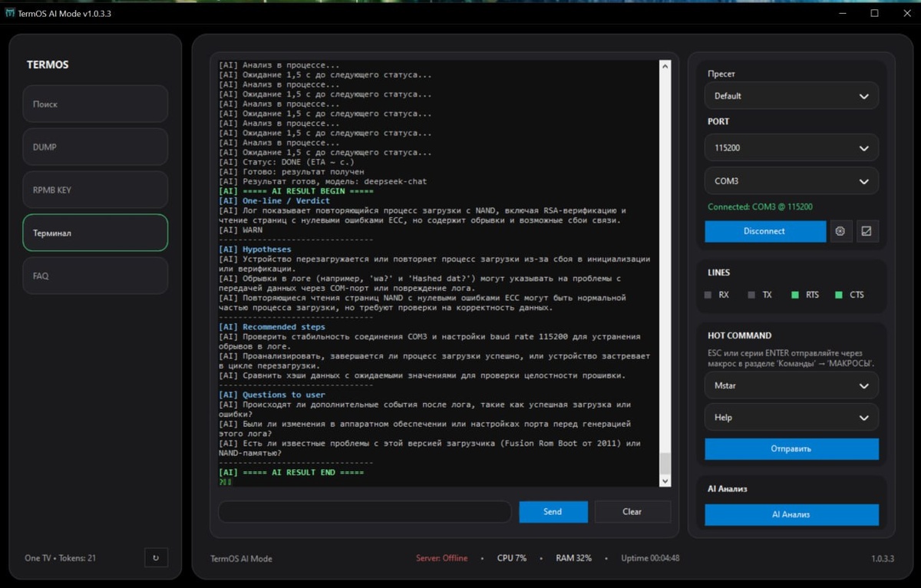The image size is (921, 588).
Task: Click the TermOS AI Mode footer label
Action: click(242, 559)
